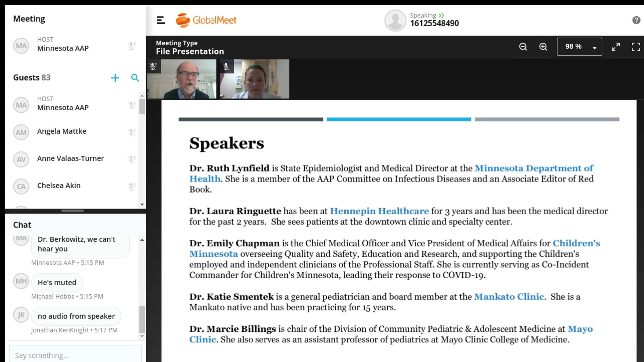Viewport: 644px width, 362px height.
Task: Click the guests list scrollbar thumb
Action: (142, 107)
